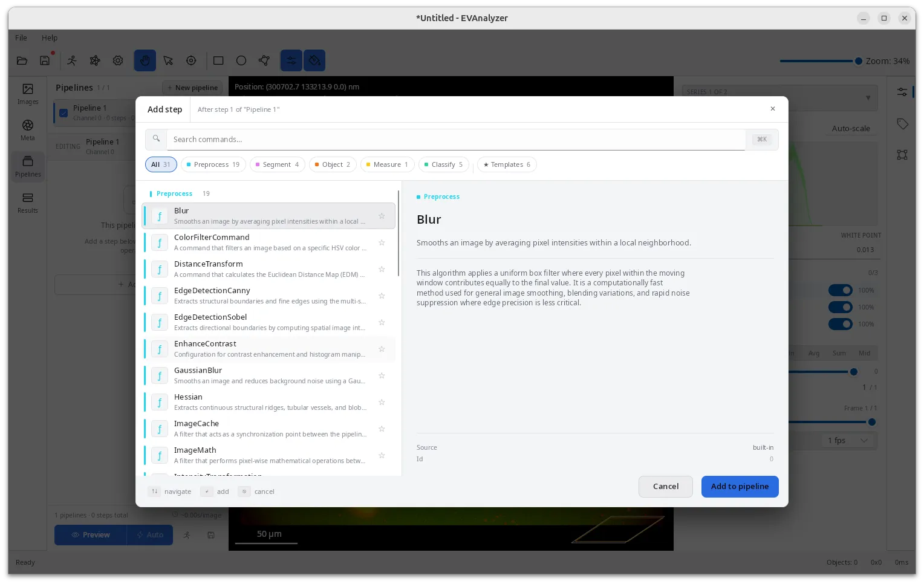Open the File menu
This screenshot has width=924, height=584.
(21, 37)
